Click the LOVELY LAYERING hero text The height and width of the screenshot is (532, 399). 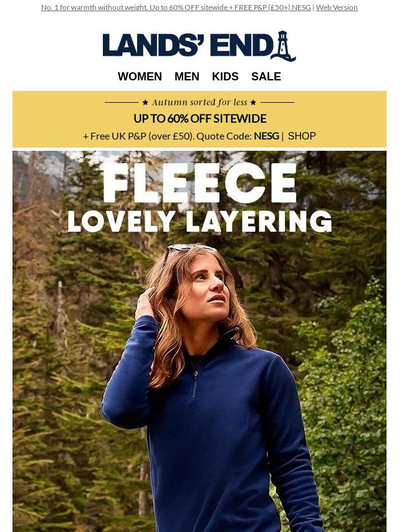click(199, 221)
